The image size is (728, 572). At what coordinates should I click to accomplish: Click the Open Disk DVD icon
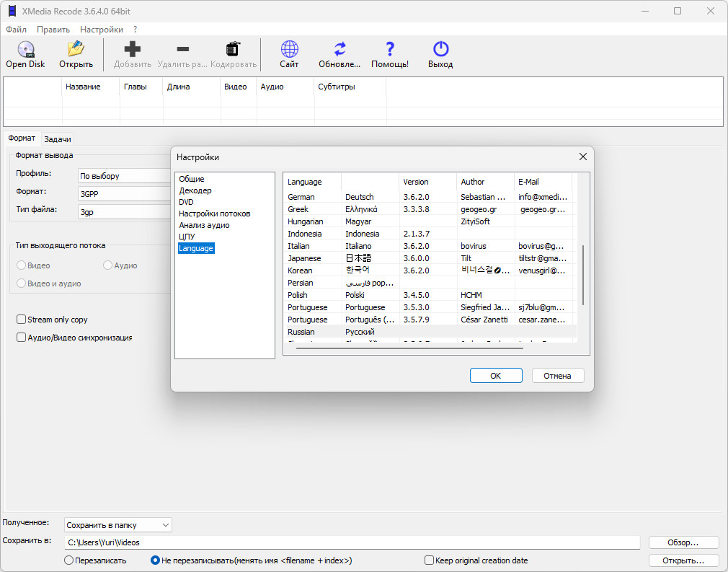coord(25,49)
